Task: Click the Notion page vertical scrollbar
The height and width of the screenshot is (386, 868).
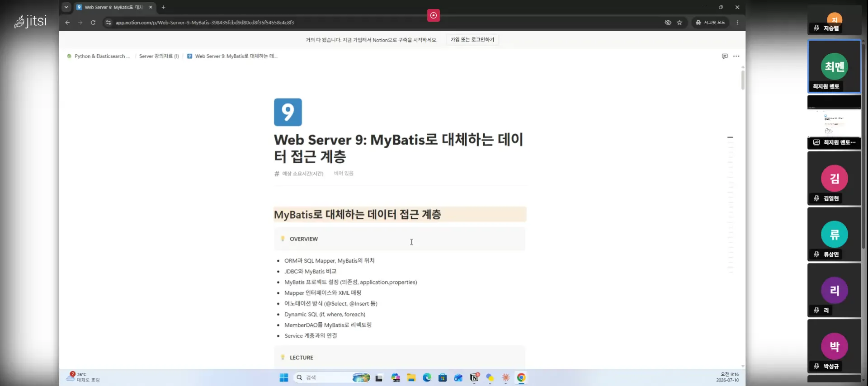Action: click(743, 80)
